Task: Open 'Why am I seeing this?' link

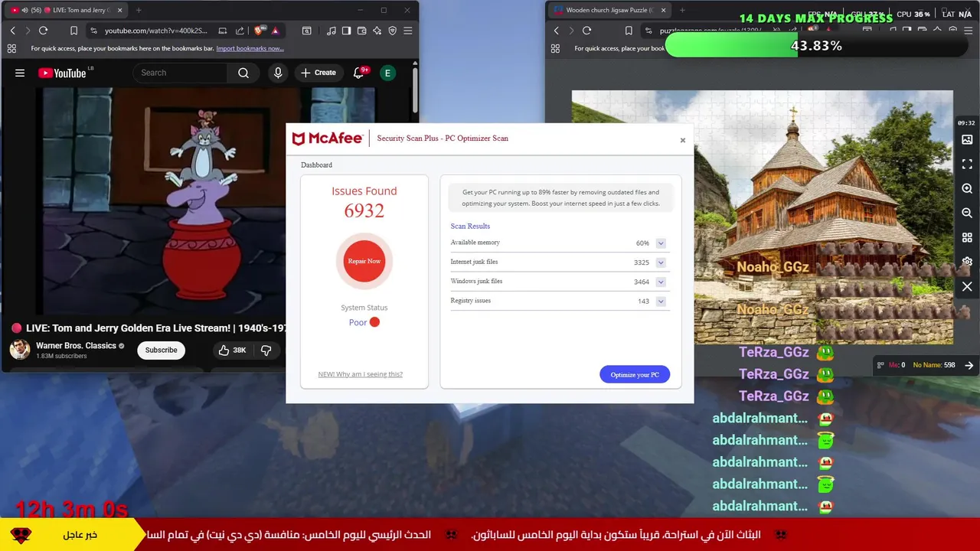Action: (x=360, y=374)
